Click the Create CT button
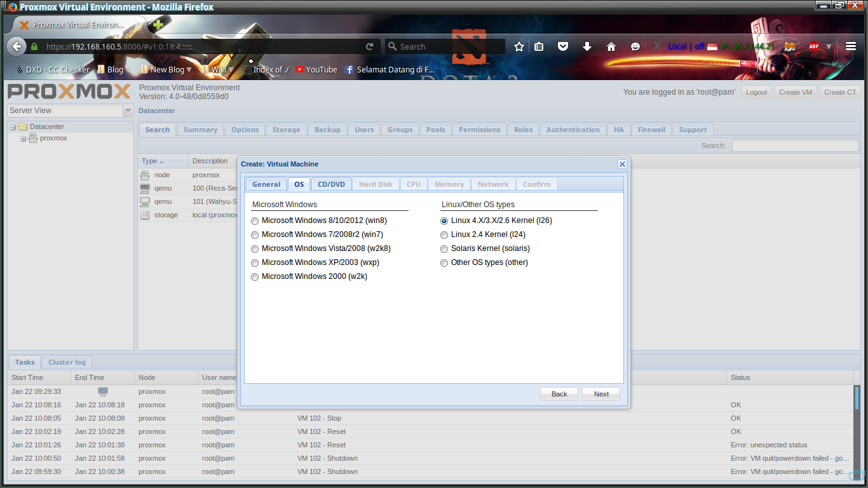 click(x=840, y=92)
